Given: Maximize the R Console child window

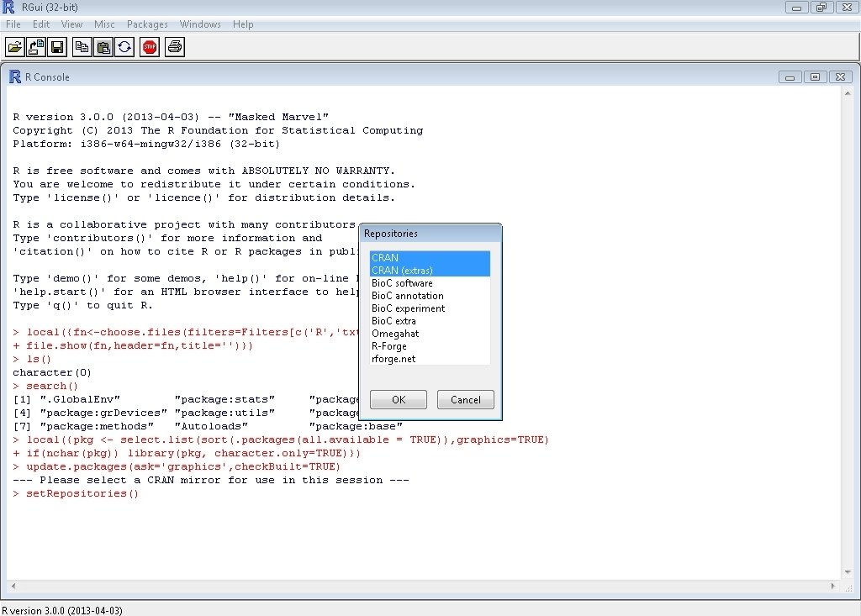Looking at the screenshot, I should [815, 76].
